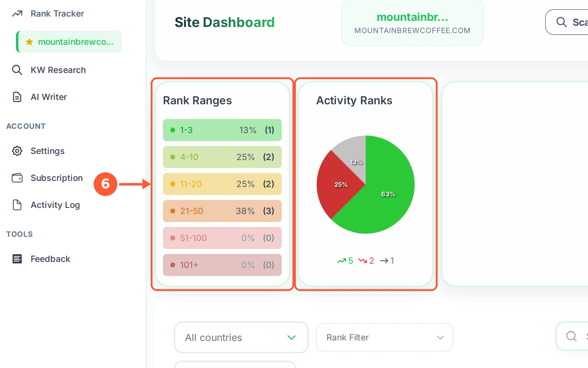Viewport: 588px width, 368px height.
Task: Click the green upward trend icon below the pie chart
Action: 342,261
